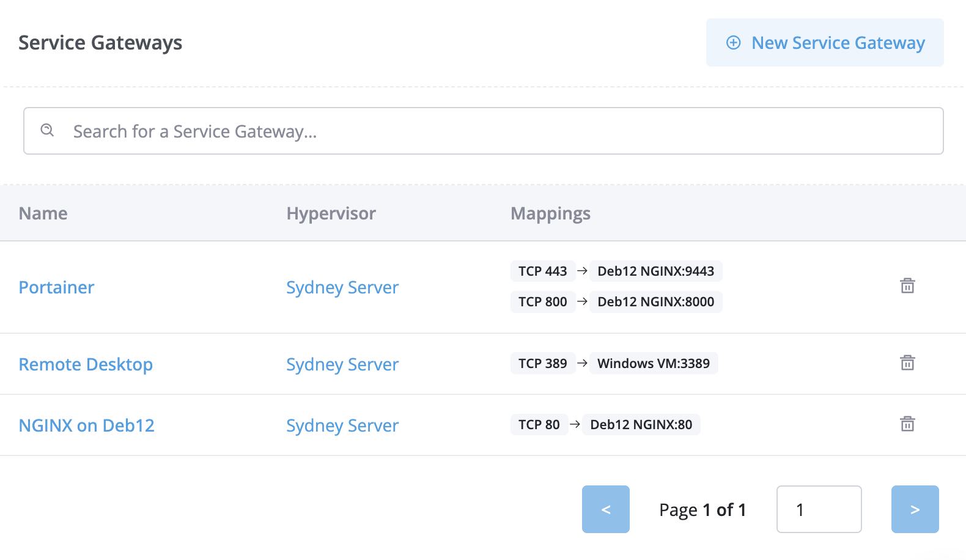Open Sydney Server in the Remote Desktop row
Screen dimensions: 966x560
(x=342, y=364)
